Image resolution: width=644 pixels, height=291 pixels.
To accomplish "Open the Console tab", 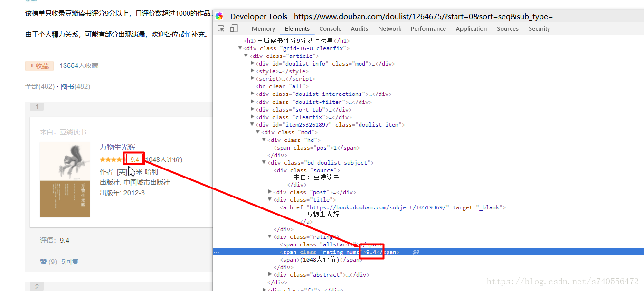I will pos(330,28).
